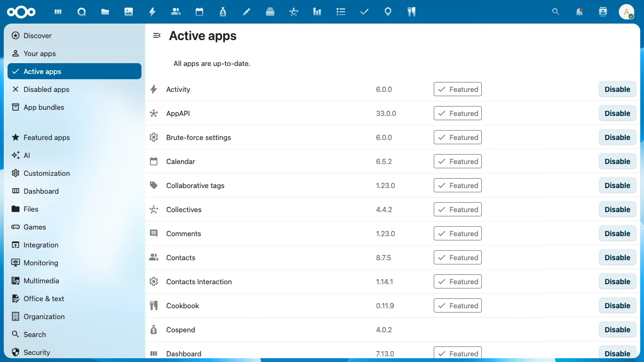Screen dimensions: 644x362
Task: Click the Cookbook app name in the list
Action: point(183,305)
